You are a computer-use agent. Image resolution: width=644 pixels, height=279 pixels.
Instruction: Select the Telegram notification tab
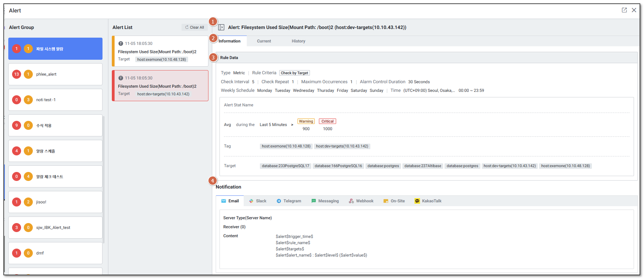pos(289,201)
